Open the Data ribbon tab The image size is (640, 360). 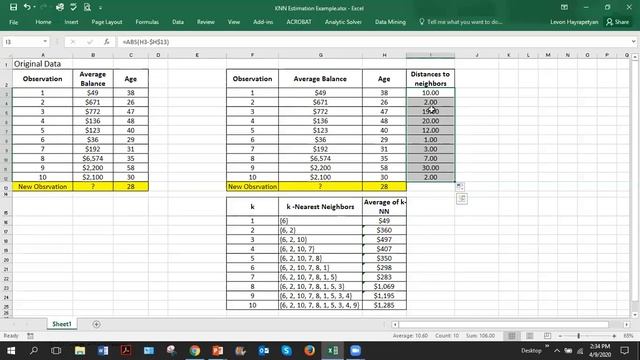pos(178,22)
